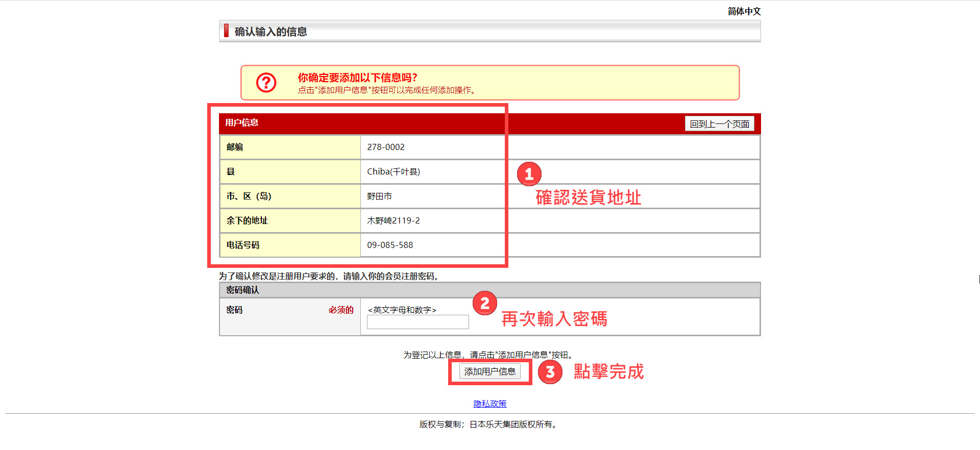
Task: Click the 用户信息 section header
Action: pyautogui.click(x=242, y=123)
